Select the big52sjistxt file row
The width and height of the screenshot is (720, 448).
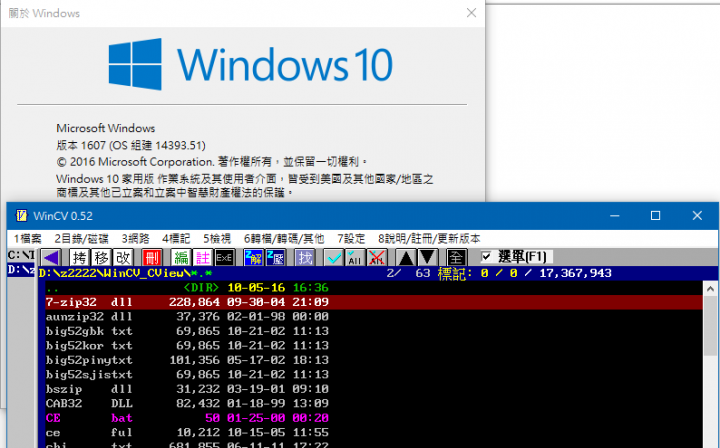click(x=374, y=375)
